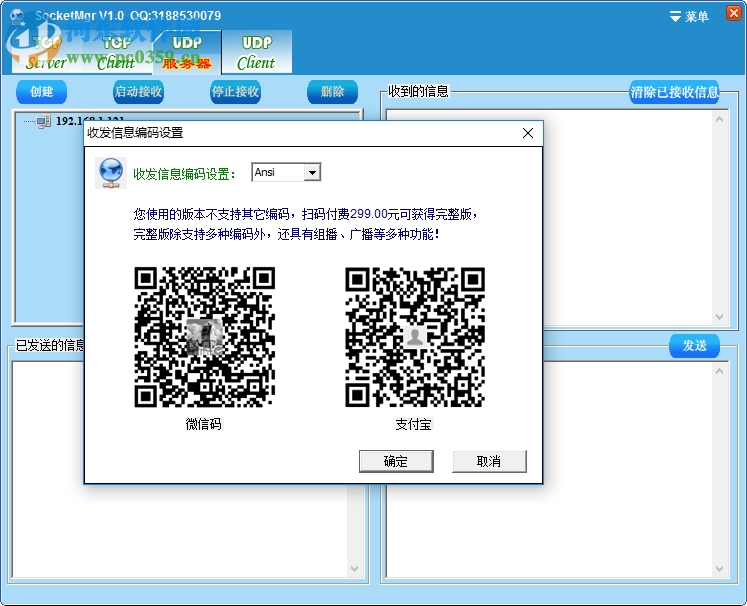Click the 支付宝 label text
This screenshot has height=606, width=747.
pos(414,424)
